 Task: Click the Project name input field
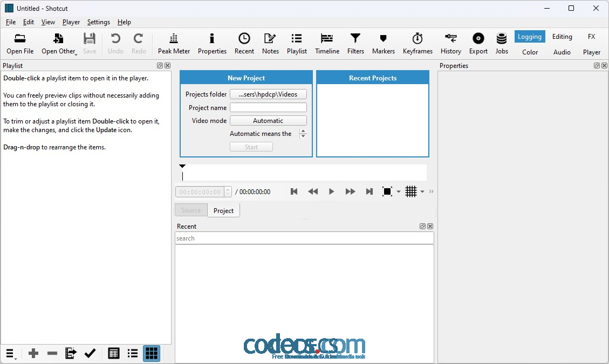coord(268,107)
